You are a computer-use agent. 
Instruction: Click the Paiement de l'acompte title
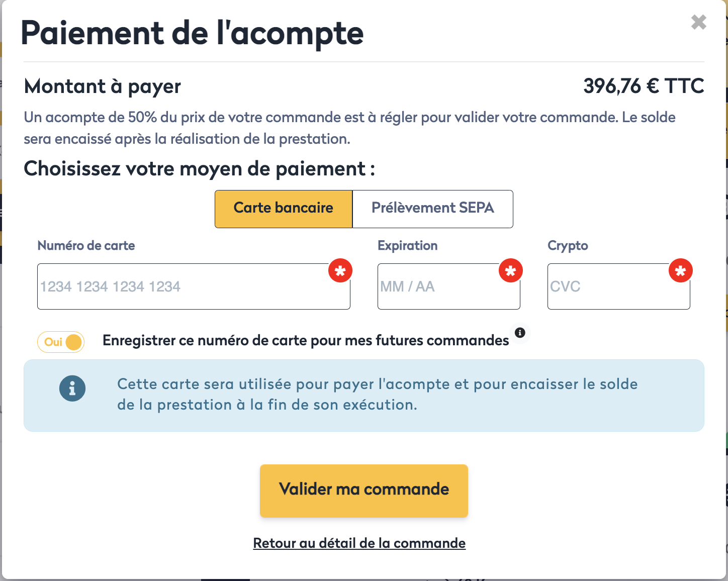coord(192,33)
